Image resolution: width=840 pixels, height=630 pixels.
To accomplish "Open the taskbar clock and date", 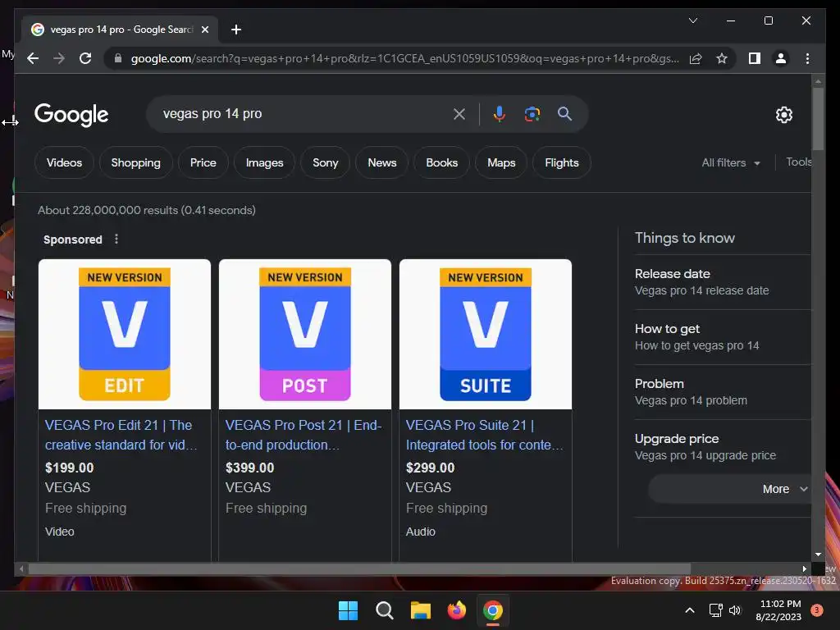I will (779, 610).
